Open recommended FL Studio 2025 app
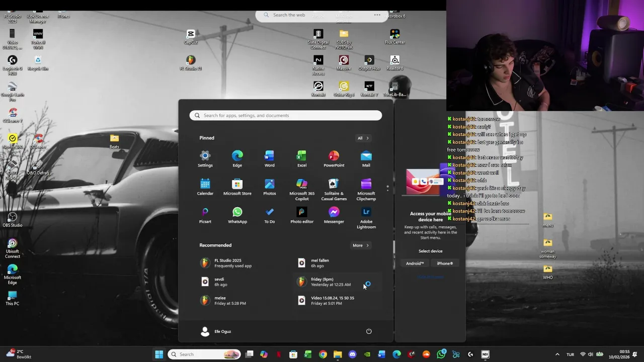This screenshot has height=362, width=644. (237, 263)
